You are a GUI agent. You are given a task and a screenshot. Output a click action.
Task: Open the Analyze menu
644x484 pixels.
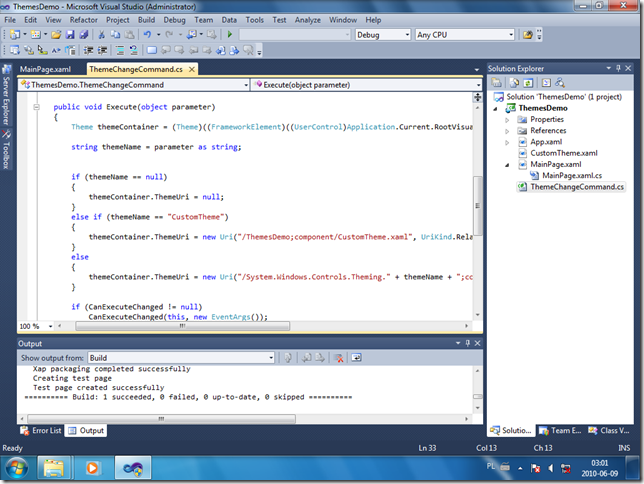tap(308, 20)
